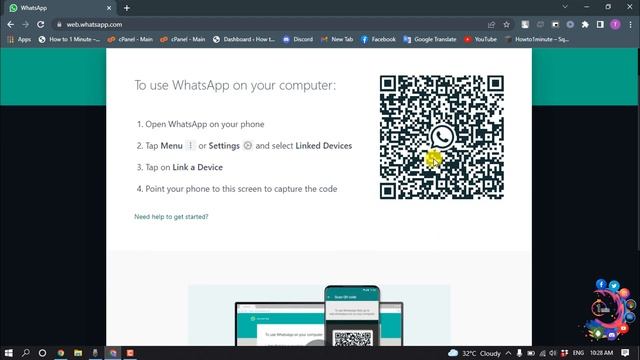Viewport: 640px width, 360px height.
Task: Expand the hidden system tray icons chevron
Action: click(x=508, y=353)
